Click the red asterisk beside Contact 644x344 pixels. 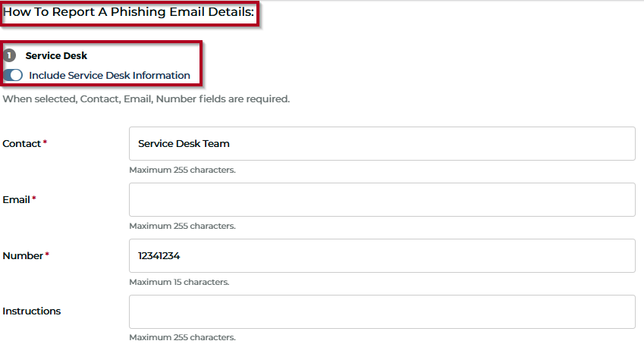(46, 142)
